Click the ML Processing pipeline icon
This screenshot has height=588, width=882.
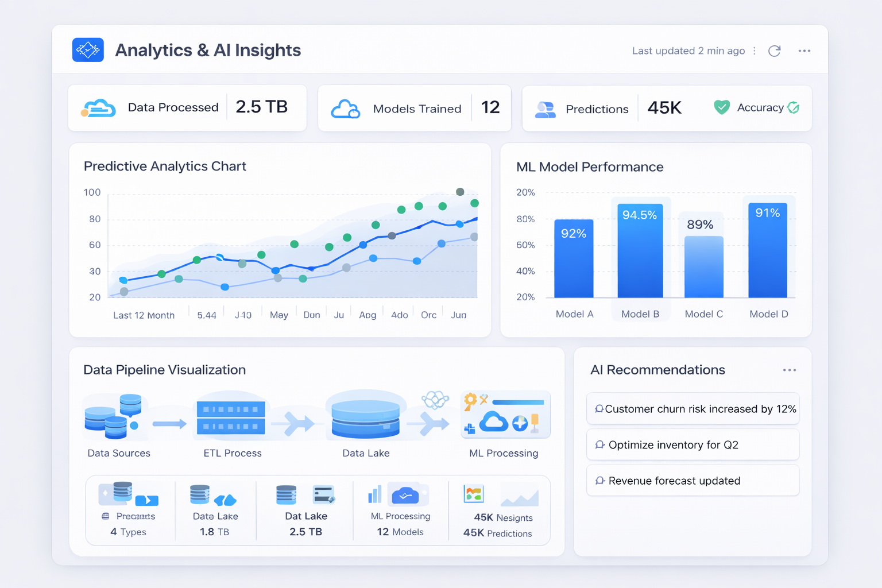(505, 413)
